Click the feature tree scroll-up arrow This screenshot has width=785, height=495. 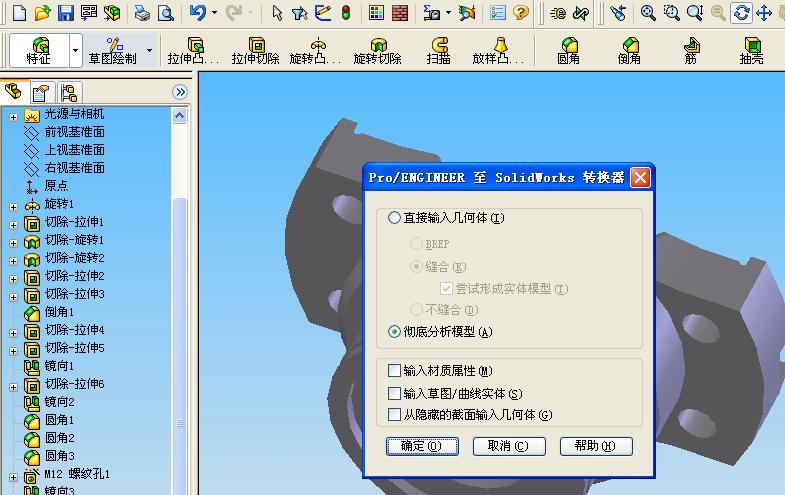click(x=180, y=116)
